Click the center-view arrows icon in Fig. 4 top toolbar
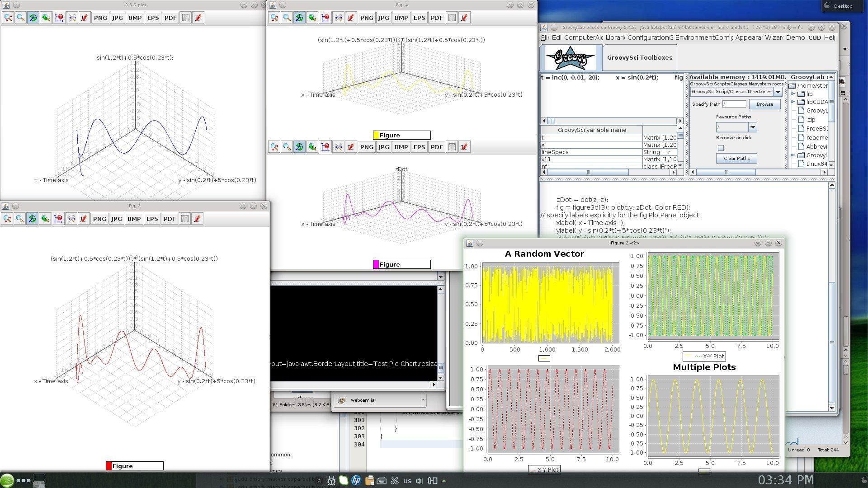 338,18
